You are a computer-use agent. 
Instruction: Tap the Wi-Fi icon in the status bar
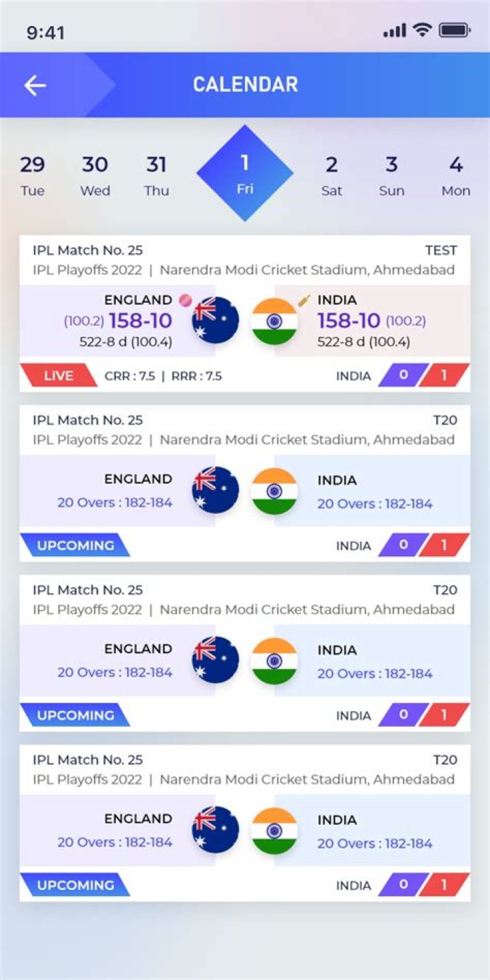[x=422, y=31]
